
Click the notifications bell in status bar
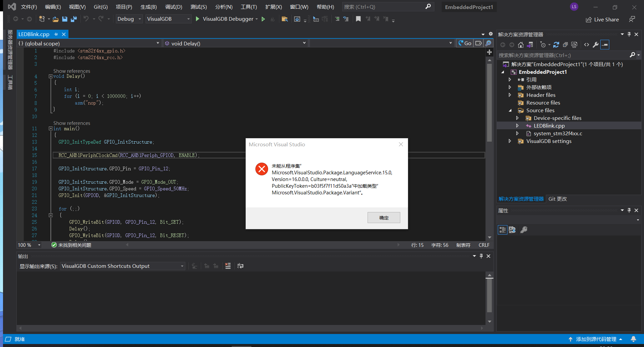point(633,339)
